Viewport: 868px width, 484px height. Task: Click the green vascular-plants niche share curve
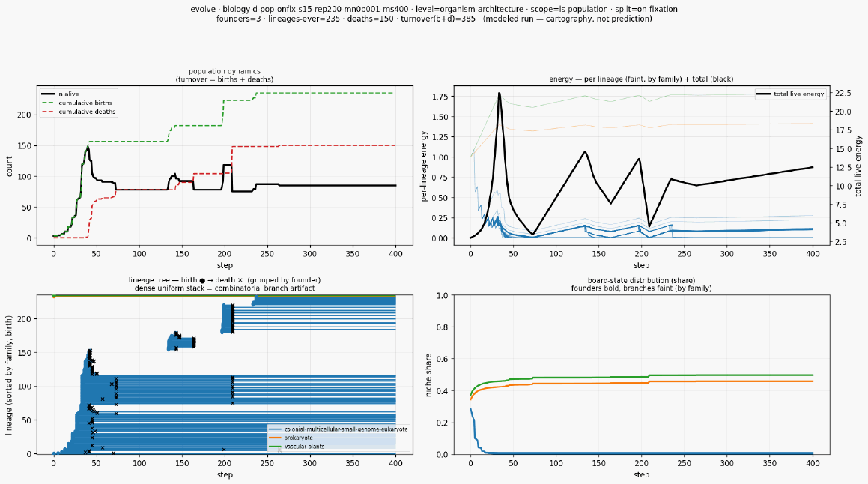tap(641, 377)
